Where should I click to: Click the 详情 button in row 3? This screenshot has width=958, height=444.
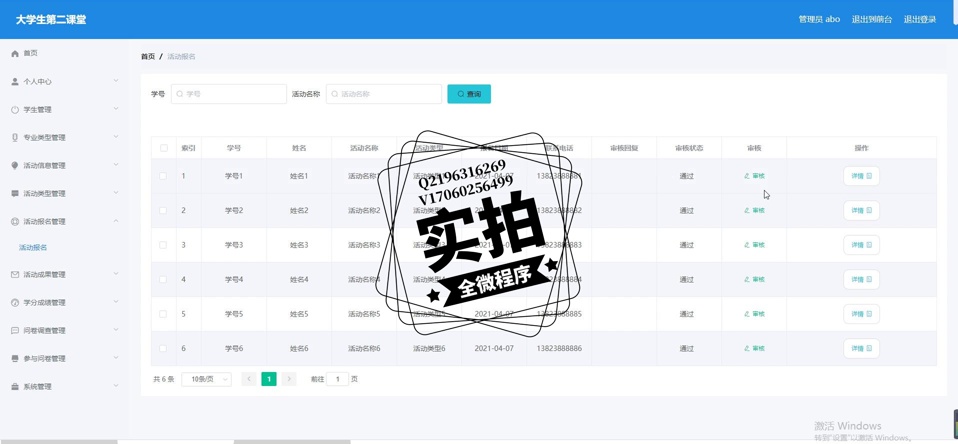point(860,245)
